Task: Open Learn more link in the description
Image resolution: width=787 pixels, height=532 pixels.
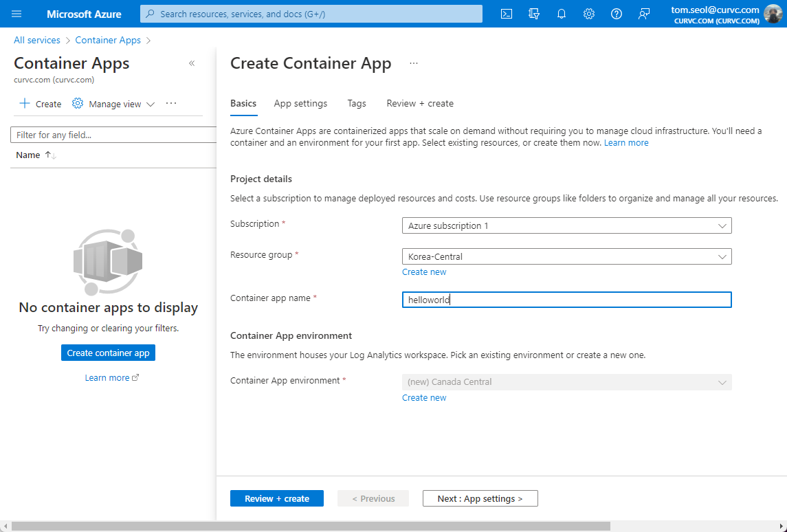Action: coord(626,142)
